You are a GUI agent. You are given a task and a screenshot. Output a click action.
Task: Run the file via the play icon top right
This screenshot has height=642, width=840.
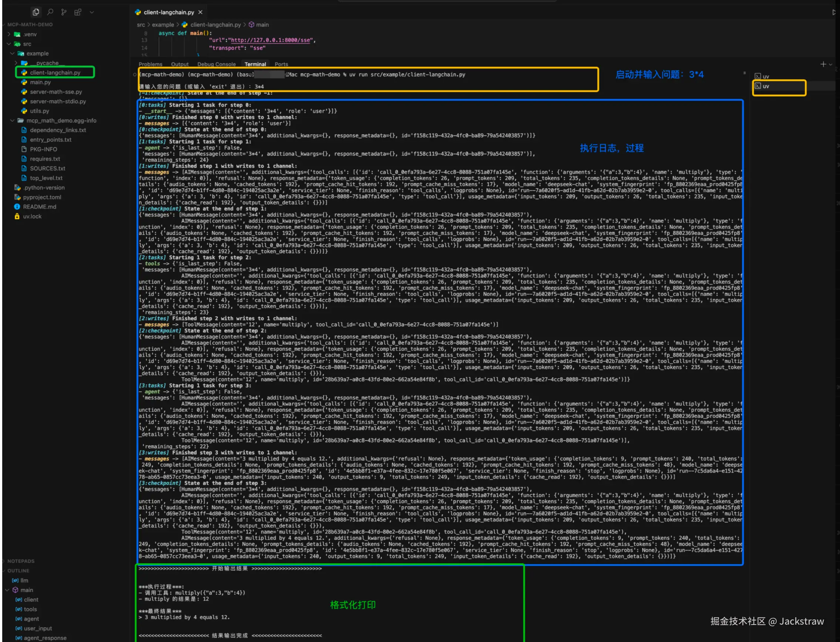click(x=835, y=12)
